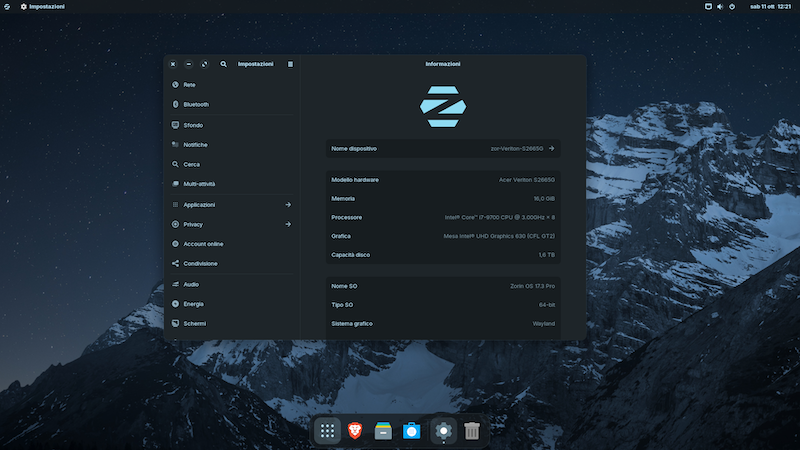Open the software store from dock
This screenshot has height=450, width=800.
(x=412, y=431)
